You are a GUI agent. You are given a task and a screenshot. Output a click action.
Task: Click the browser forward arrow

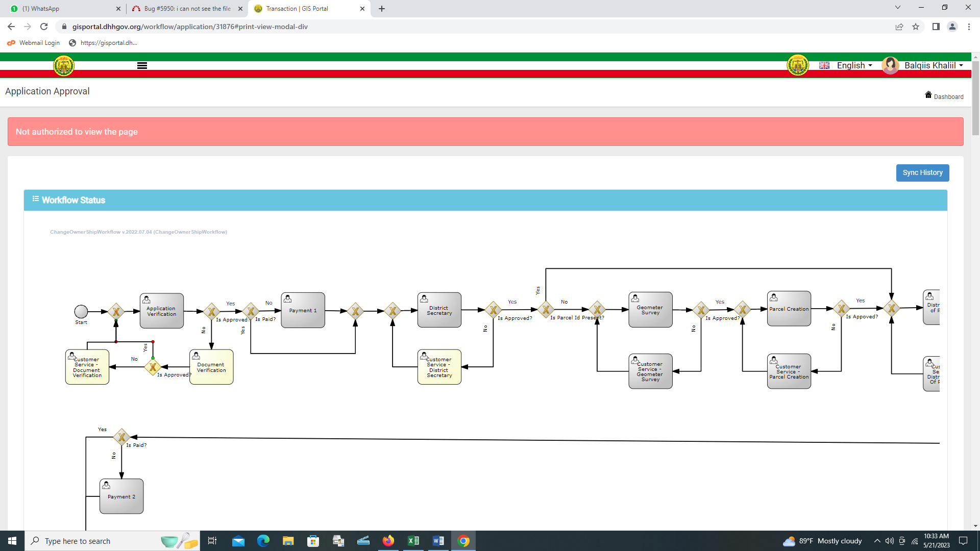coord(28,27)
